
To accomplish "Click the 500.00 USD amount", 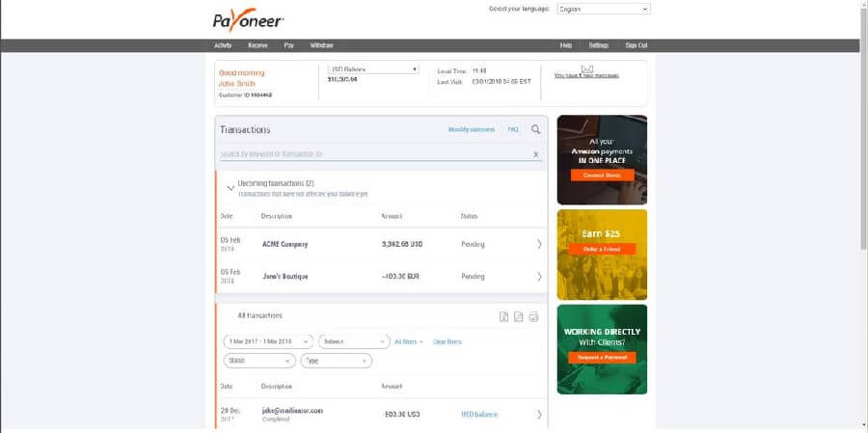I will [x=402, y=414].
